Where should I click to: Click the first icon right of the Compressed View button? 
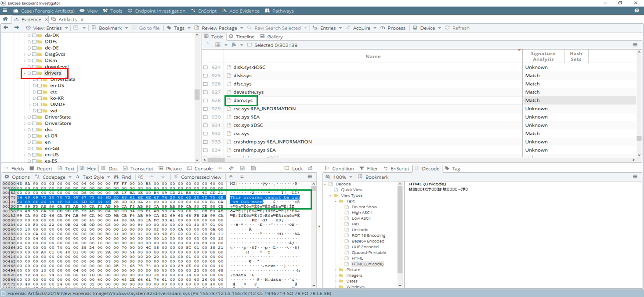(232, 177)
